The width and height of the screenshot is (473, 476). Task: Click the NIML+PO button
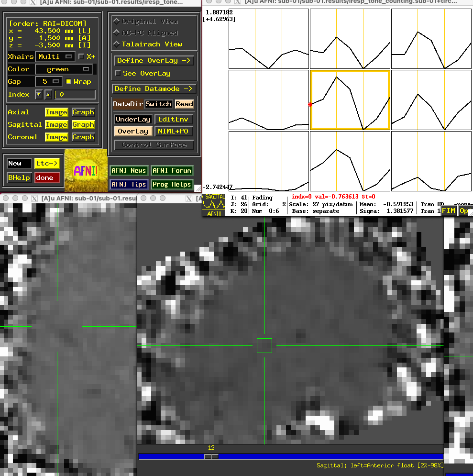tap(173, 131)
